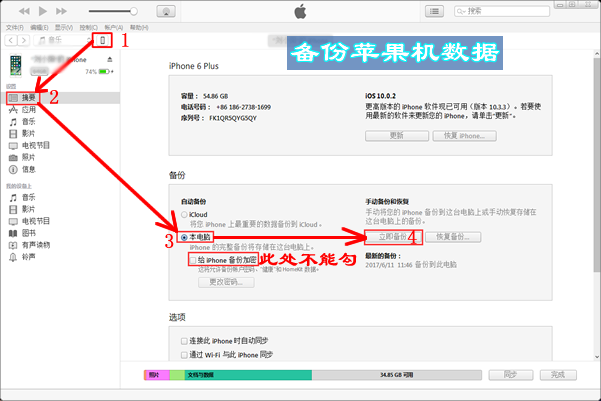
Task: Click the 同步 button
Action: (511, 375)
